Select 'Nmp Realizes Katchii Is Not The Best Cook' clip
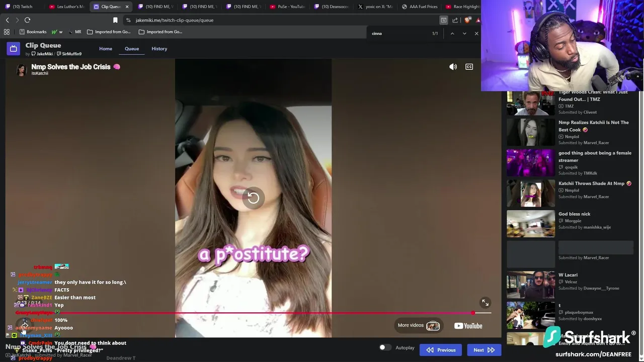 (570, 132)
